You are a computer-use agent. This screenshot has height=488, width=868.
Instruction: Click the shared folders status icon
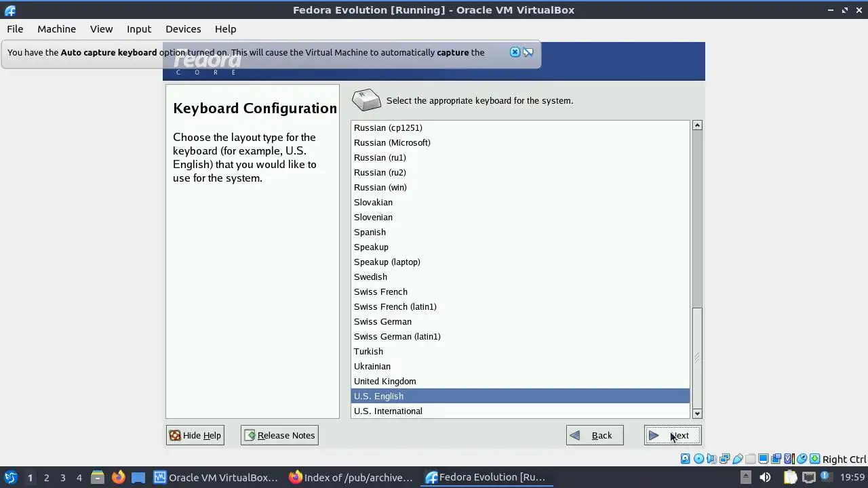[x=750, y=459]
